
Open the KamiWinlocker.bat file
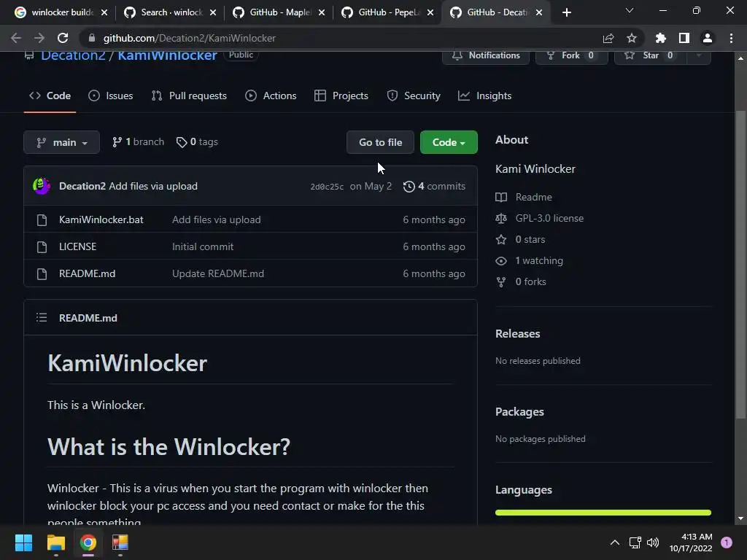(x=101, y=219)
